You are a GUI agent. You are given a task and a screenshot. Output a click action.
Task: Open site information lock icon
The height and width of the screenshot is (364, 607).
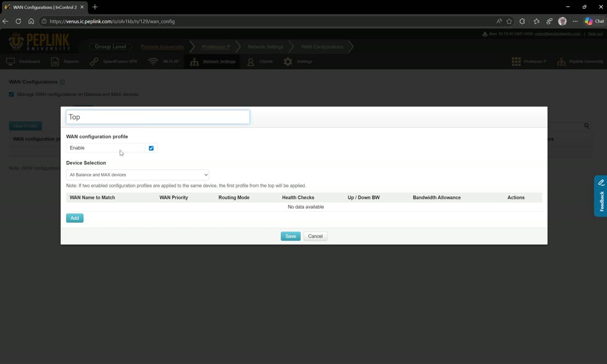click(44, 22)
